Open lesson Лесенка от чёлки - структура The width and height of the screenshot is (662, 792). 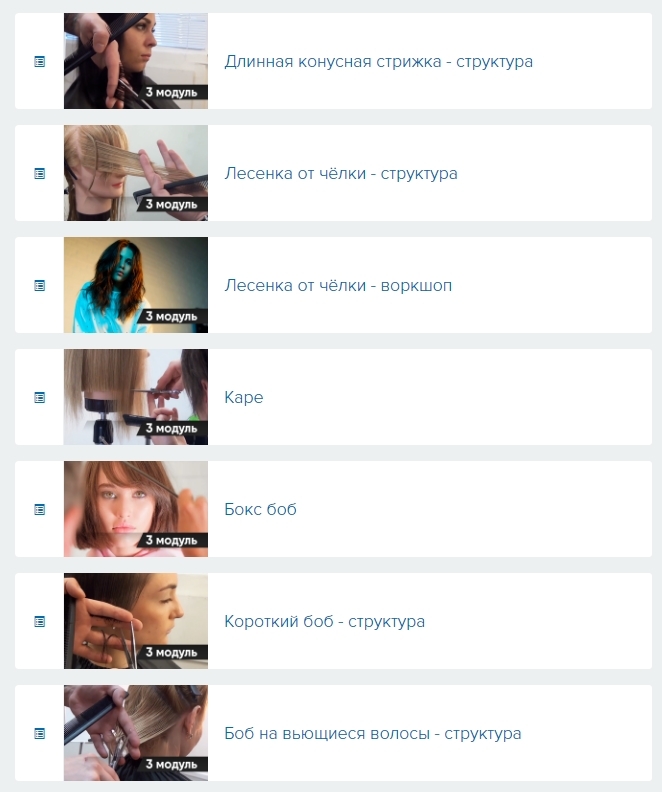click(x=341, y=174)
